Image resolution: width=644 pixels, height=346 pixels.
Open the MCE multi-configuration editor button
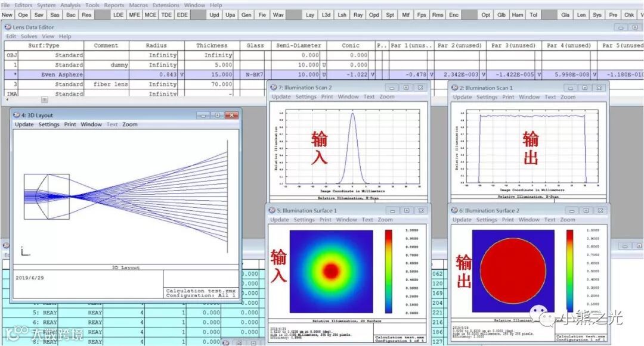[150, 15]
